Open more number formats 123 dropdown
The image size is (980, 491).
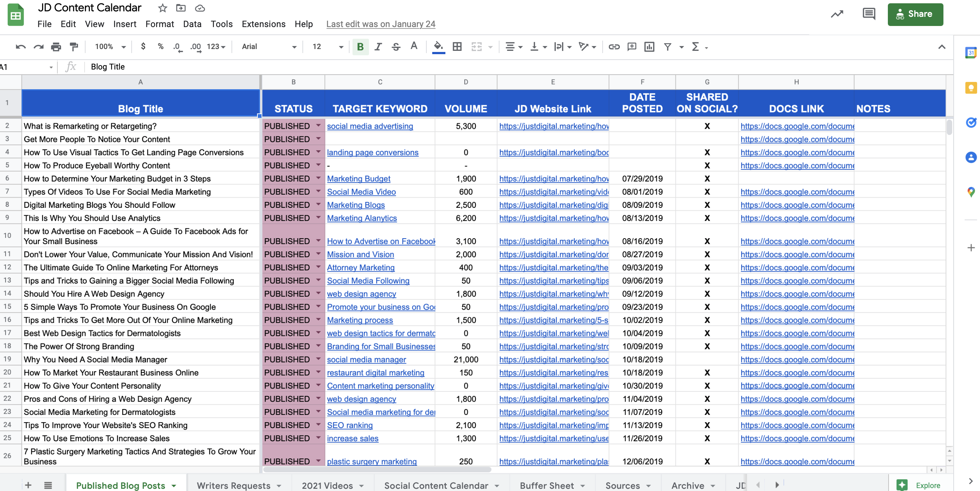click(x=216, y=46)
